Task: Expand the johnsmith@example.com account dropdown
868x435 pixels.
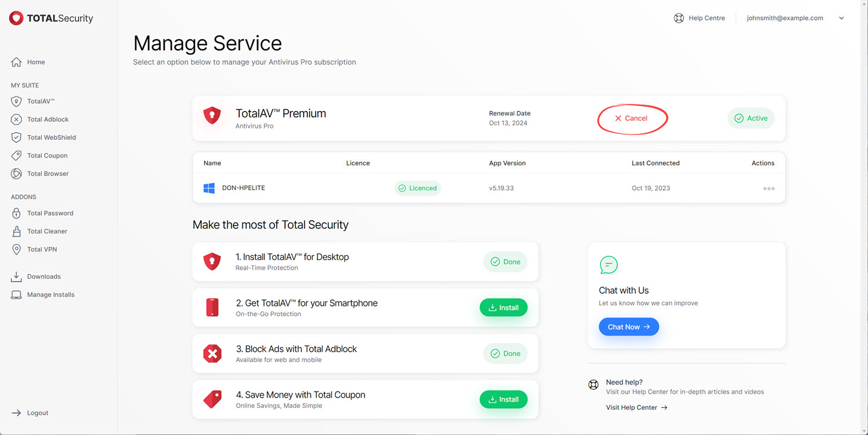Action: coord(841,18)
